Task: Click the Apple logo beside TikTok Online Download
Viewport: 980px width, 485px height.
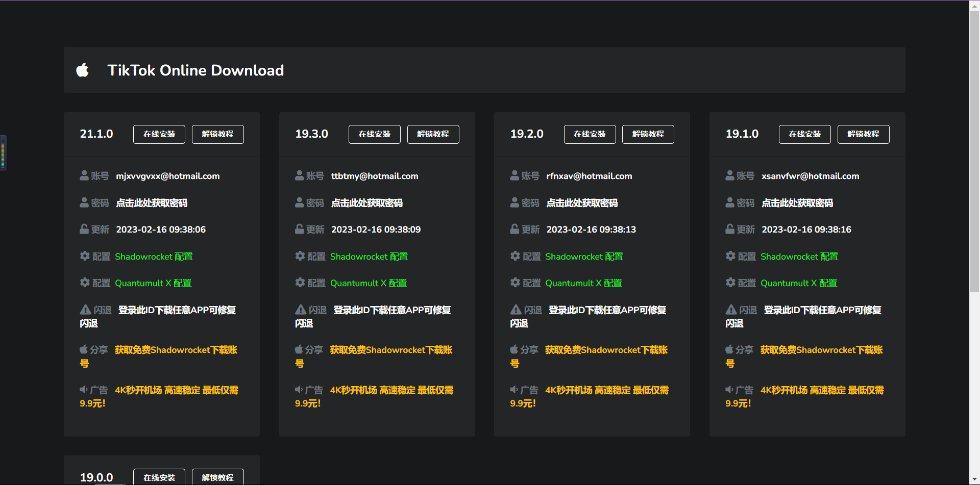Action: 83,70
